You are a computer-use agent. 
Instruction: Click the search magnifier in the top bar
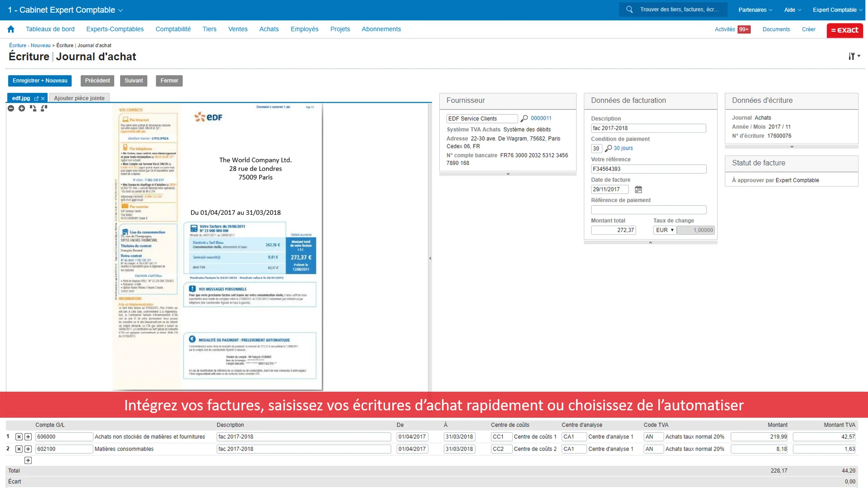[x=629, y=10]
